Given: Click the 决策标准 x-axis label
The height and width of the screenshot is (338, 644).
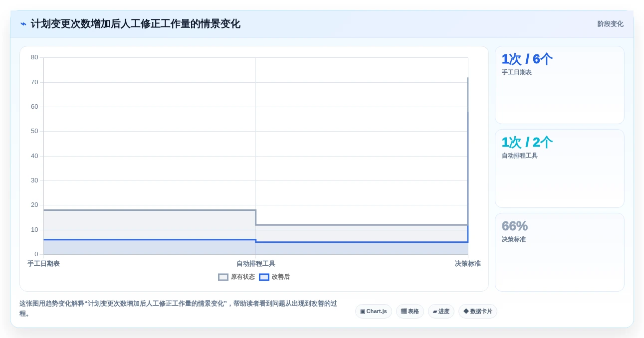Looking at the screenshot, I should click(468, 264).
